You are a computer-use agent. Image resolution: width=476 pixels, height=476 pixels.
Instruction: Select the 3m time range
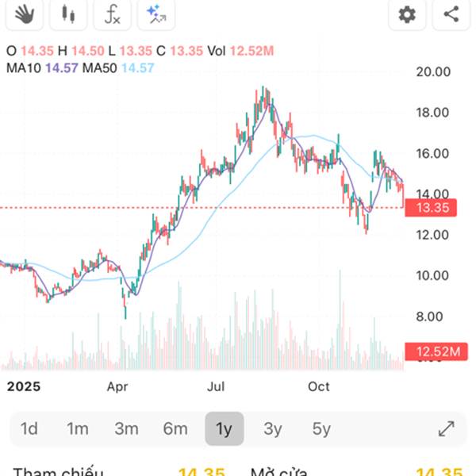[x=126, y=429]
